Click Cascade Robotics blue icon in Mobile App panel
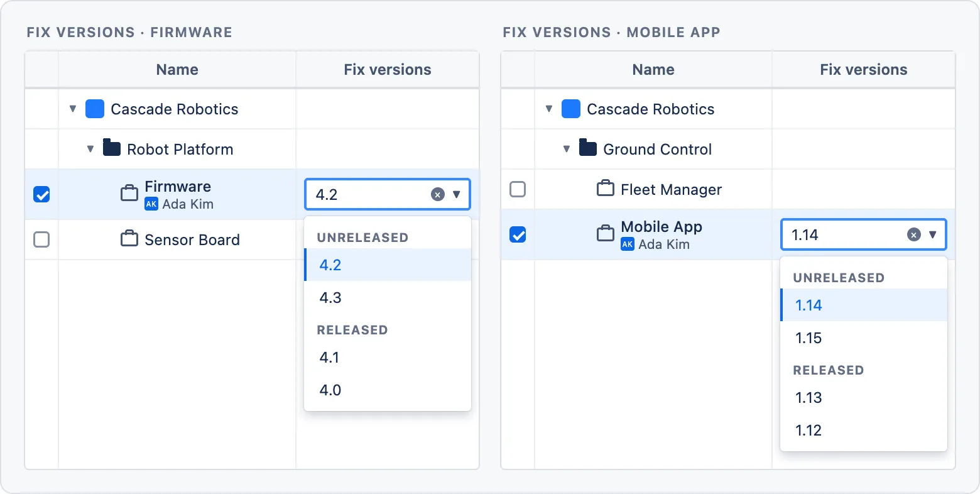The height and width of the screenshot is (494, 980). click(x=571, y=109)
